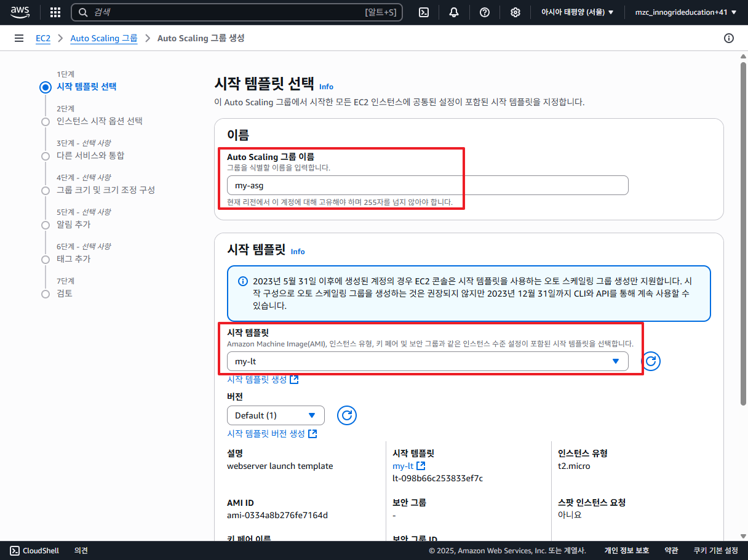
Task: Click the template ID lt-098b66c253833ef7c
Action: pos(437,478)
